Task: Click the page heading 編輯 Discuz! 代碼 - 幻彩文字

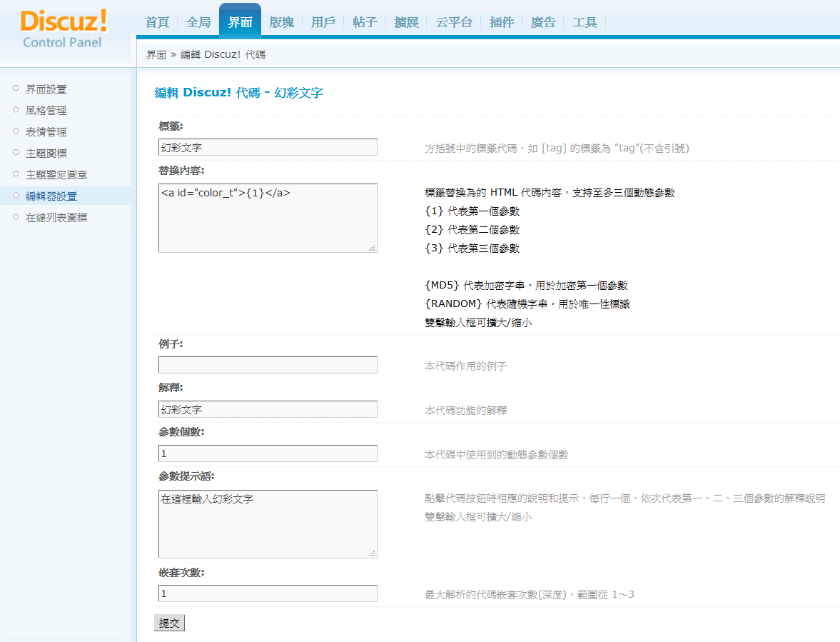Action: tap(239, 93)
